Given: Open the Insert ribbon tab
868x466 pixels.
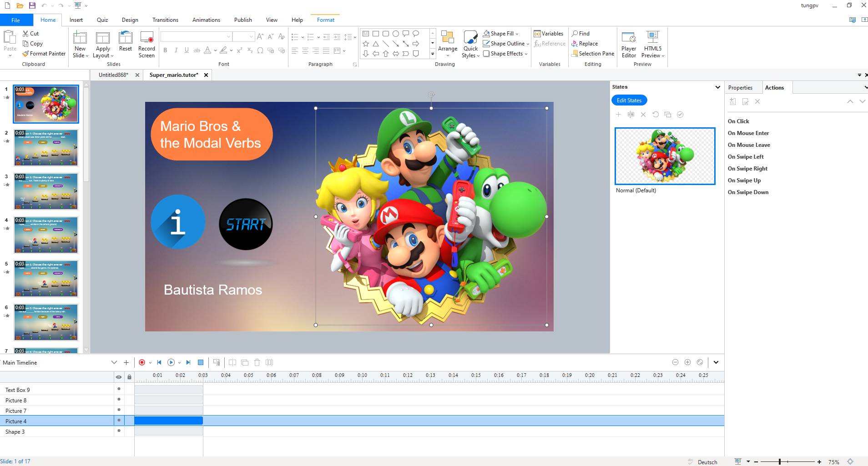Looking at the screenshot, I should point(76,20).
